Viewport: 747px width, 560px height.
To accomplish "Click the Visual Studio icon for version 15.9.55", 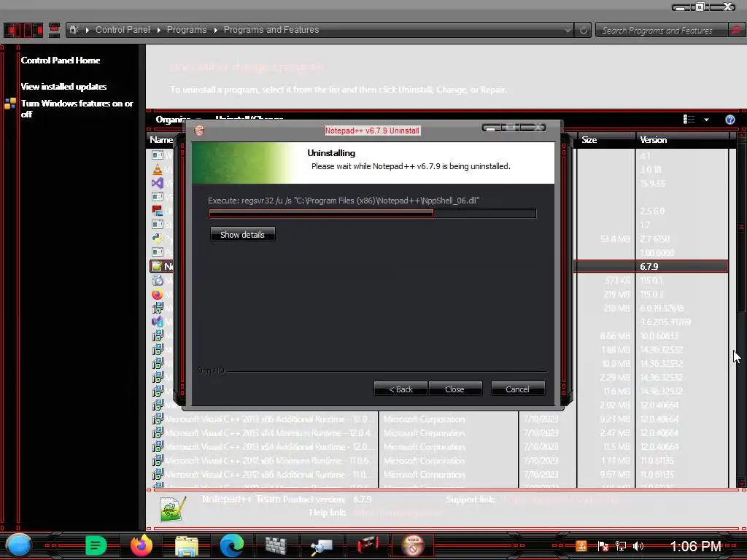I will (x=158, y=183).
